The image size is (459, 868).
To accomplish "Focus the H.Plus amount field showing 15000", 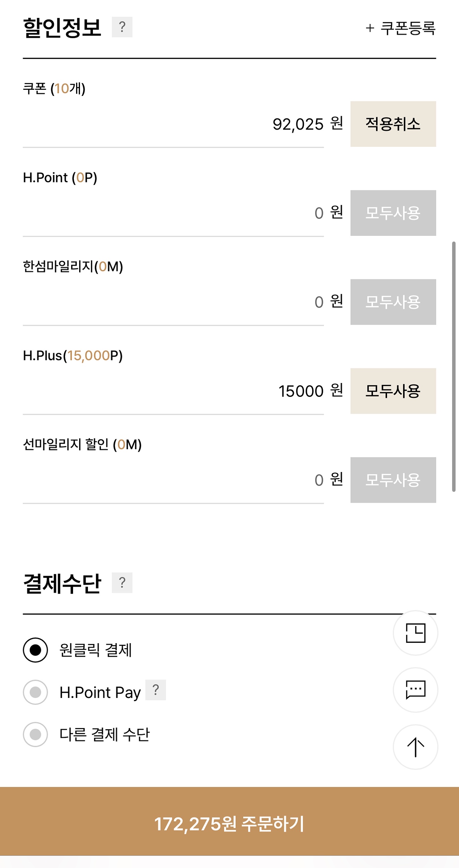I will point(173,391).
